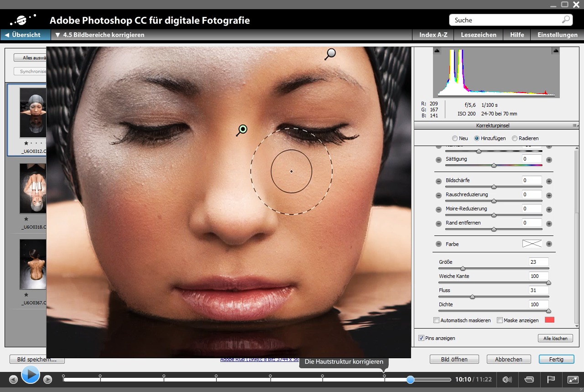
Task: Select thumbnail _U6O0318 in filmstrip
Action: [x=33, y=188]
